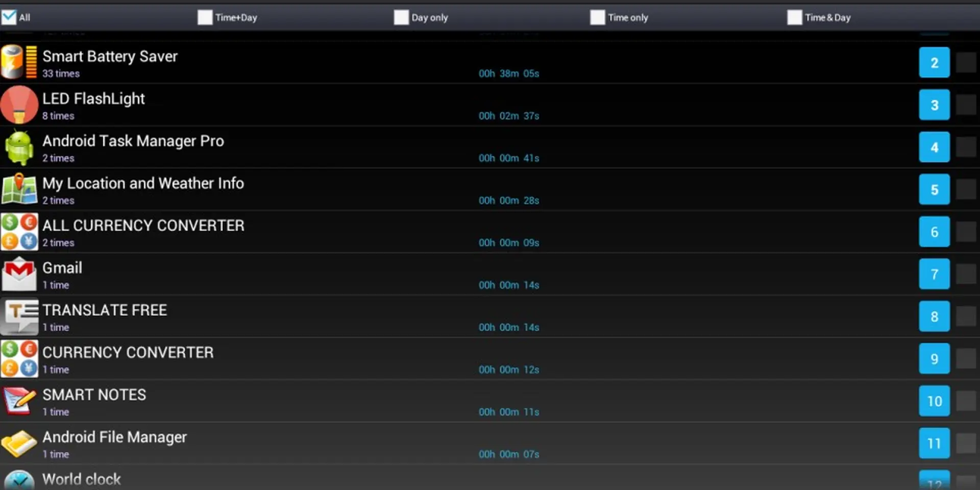Open the LED FlashLight entry name
This screenshot has width=980, height=490.
[93, 99]
